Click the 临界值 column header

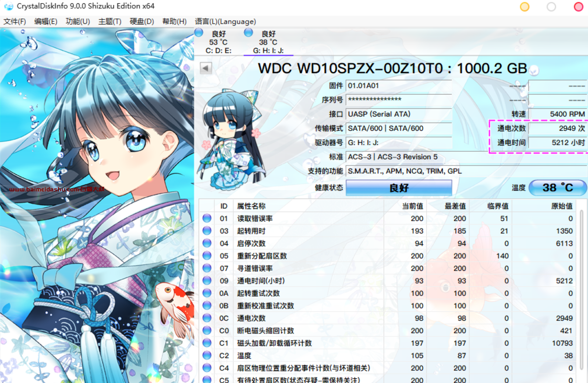[491, 206]
